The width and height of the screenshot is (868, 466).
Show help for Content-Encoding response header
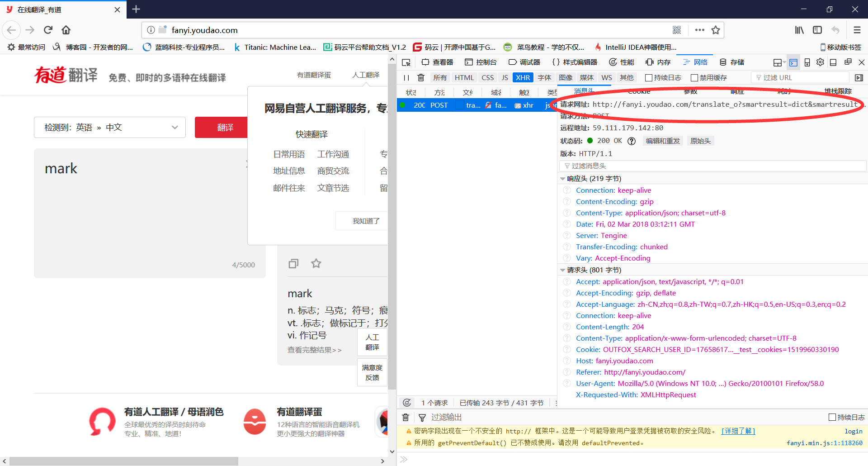(x=566, y=202)
